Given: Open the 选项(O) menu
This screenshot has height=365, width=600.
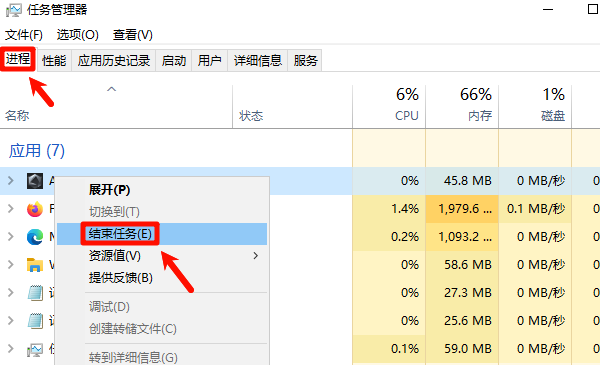Looking at the screenshot, I should point(78,35).
